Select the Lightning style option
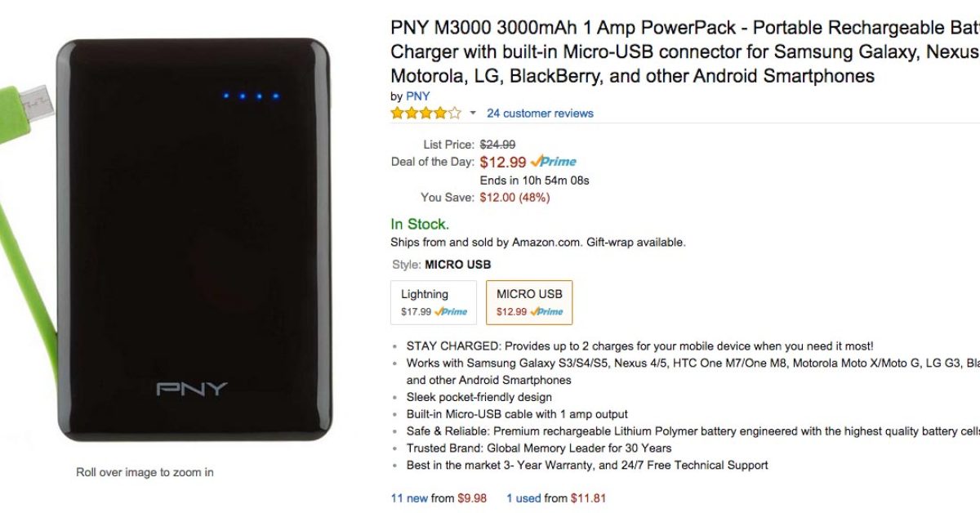Screen dimensions: 980x513 [x=434, y=302]
